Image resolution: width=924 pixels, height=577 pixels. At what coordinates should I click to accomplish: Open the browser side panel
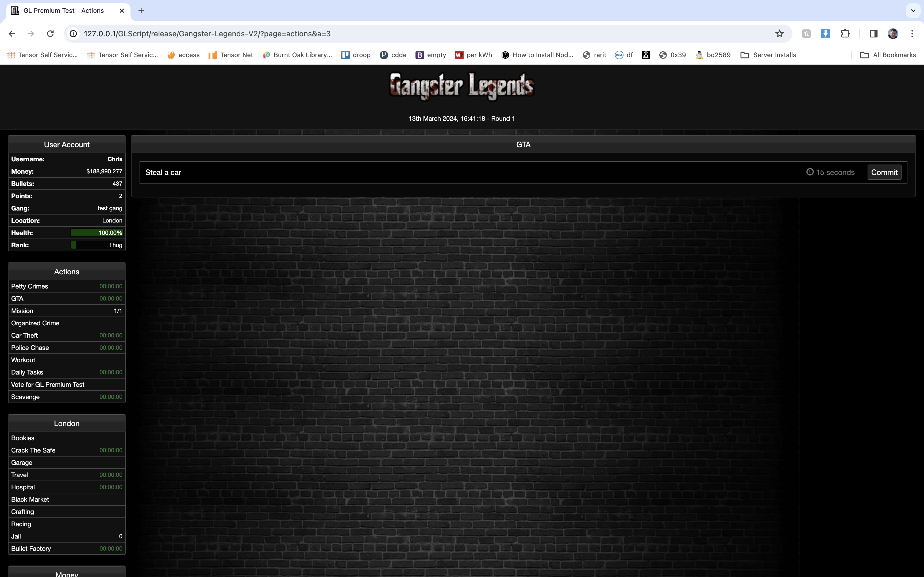873,34
